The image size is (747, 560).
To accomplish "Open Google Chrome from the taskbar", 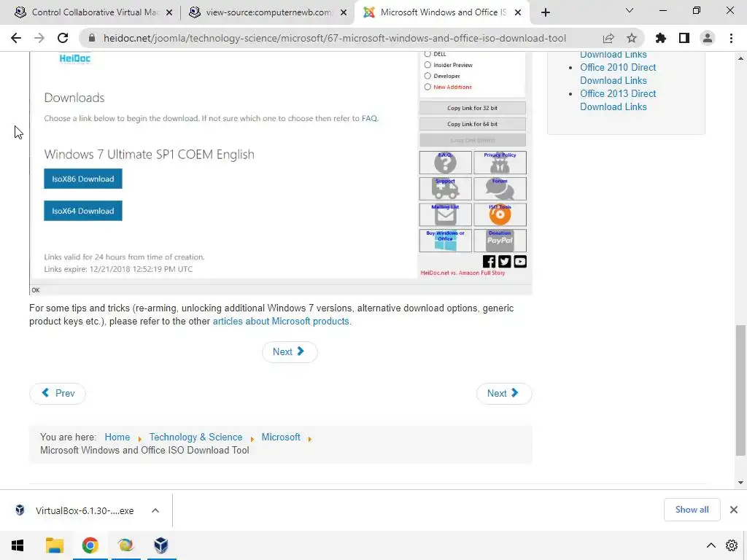I will (90, 545).
